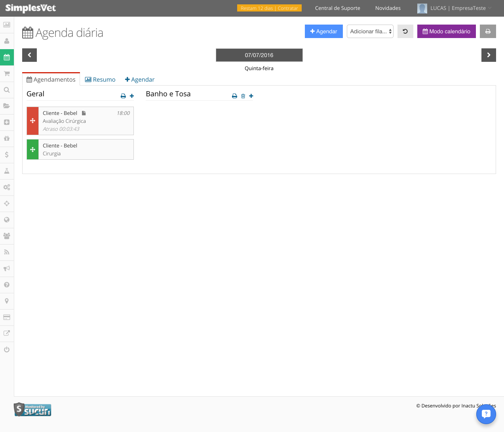Viewport: 504px width, 432px height.
Task: Open Central de Suporte link
Action: 338,8
